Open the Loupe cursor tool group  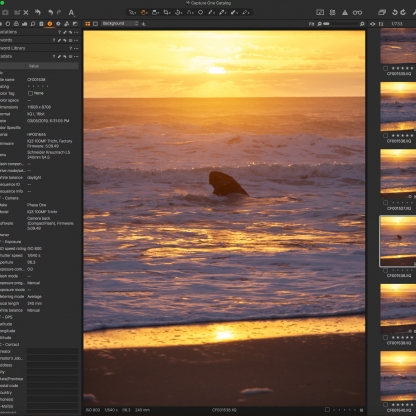coord(155,13)
